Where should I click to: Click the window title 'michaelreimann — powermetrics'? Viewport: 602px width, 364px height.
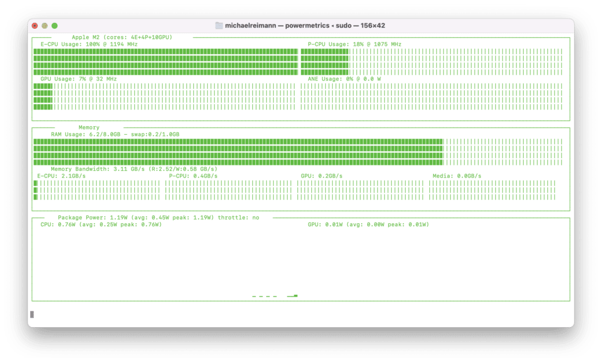(277, 26)
